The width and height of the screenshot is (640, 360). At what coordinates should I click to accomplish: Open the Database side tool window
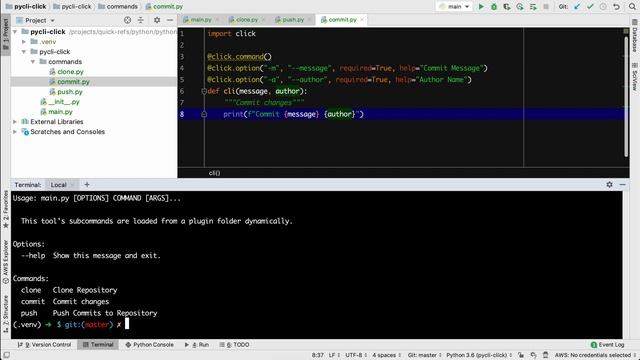tap(635, 36)
